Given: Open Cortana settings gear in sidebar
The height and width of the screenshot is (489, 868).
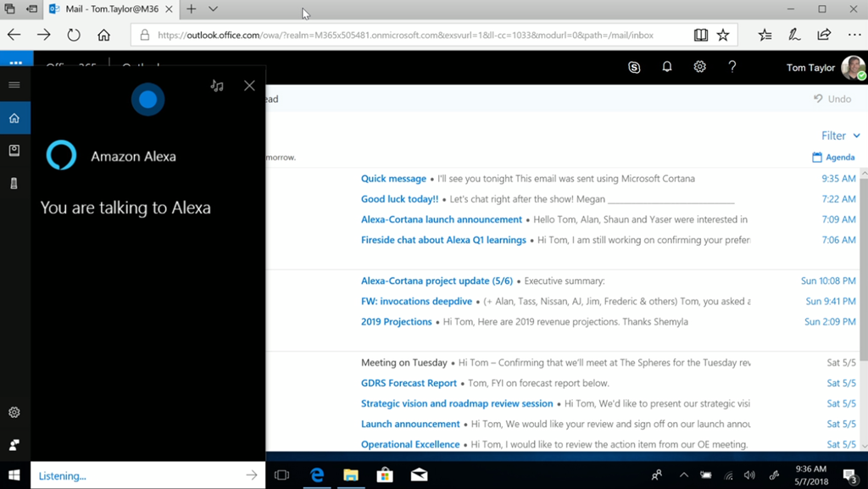Looking at the screenshot, I should (x=14, y=412).
